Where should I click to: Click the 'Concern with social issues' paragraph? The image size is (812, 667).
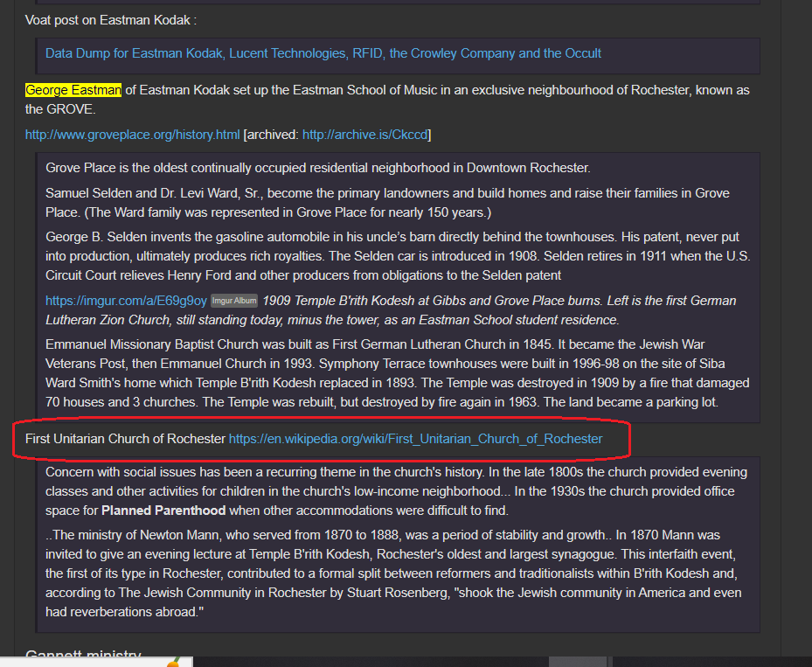(x=396, y=491)
